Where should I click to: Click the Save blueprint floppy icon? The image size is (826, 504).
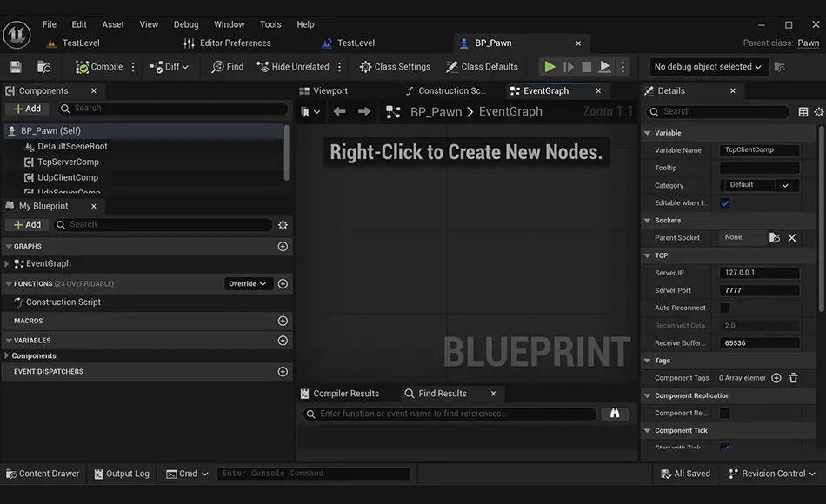pos(16,67)
